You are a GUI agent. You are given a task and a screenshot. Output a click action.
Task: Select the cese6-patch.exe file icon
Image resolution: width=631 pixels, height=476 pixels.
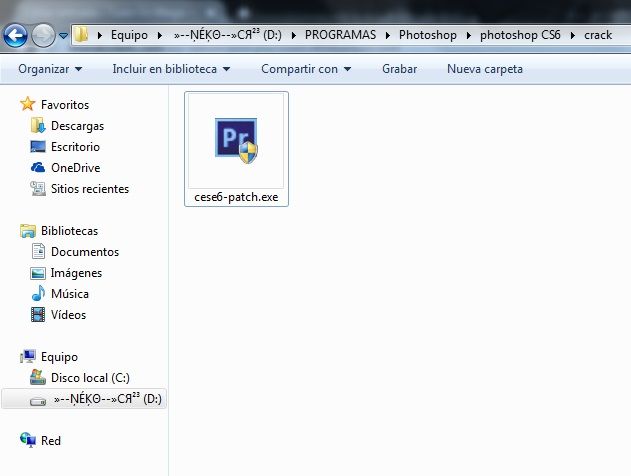point(236,141)
